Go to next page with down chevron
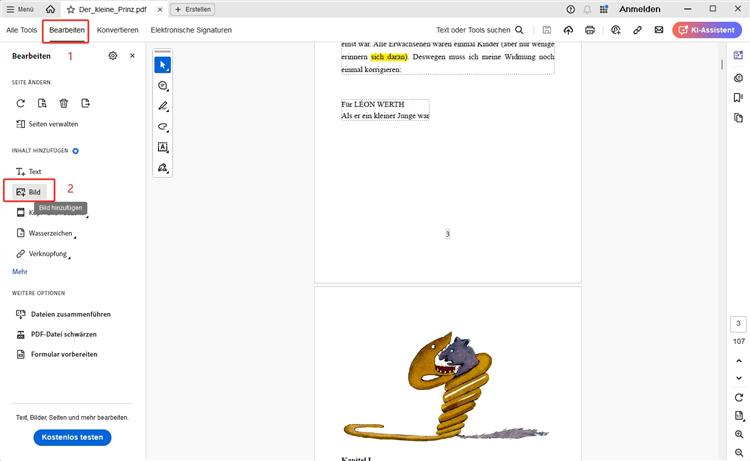The height and width of the screenshot is (461, 750). point(739,378)
